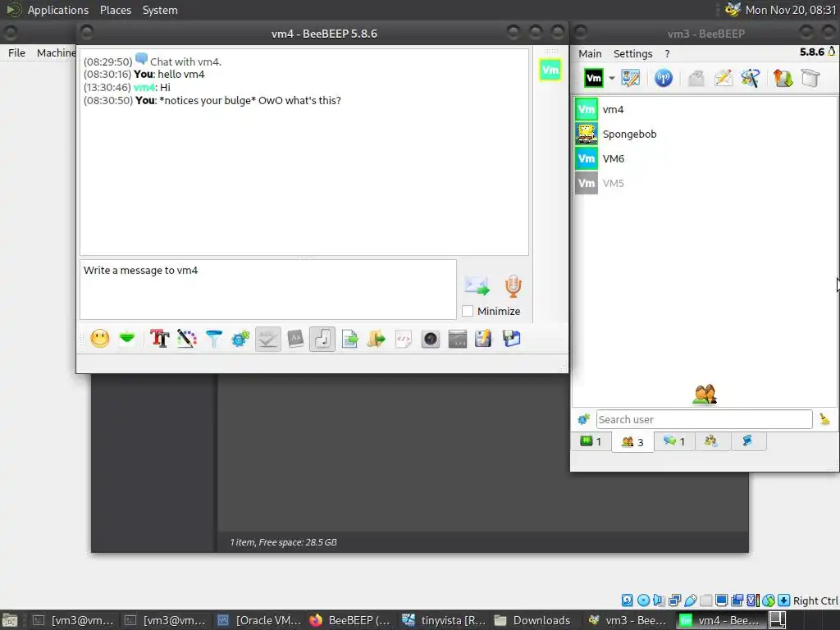The height and width of the screenshot is (630, 840).
Task: Send the message with the envelope arrow button
Action: [x=477, y=285]
